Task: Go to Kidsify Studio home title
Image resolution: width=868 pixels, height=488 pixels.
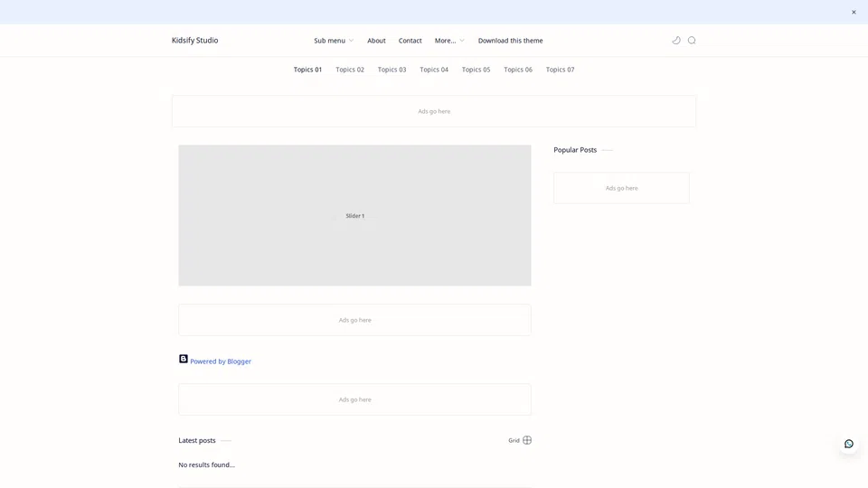Action: [195, 41]
